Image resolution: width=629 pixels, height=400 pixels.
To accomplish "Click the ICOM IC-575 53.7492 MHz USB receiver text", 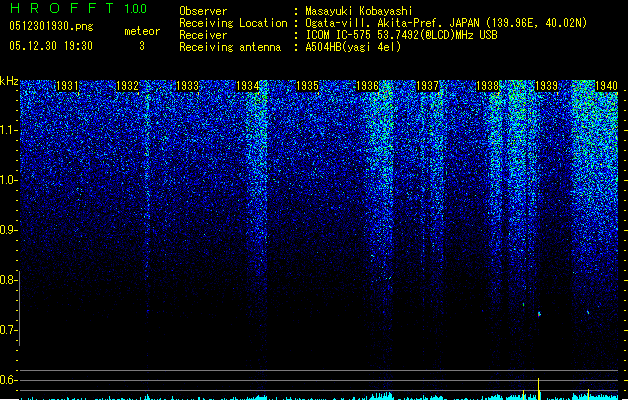I will pos(401,35).
